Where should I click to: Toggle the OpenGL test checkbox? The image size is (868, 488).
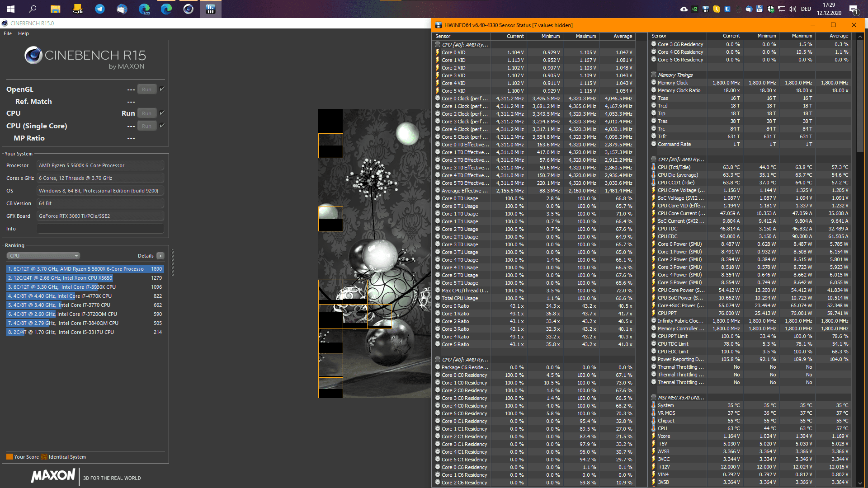tap(162, 89)
